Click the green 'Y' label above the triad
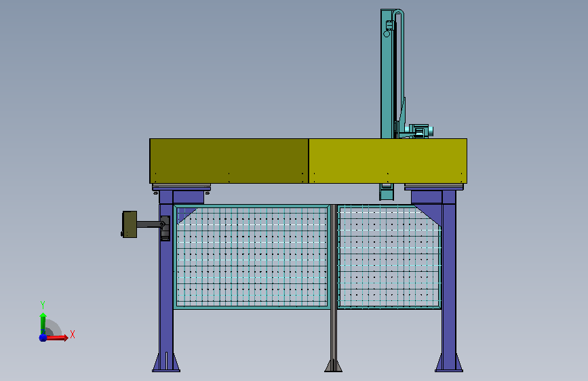The width and height of the screenshot is (588, 381). pyautogui.click(x=43, y=304)
